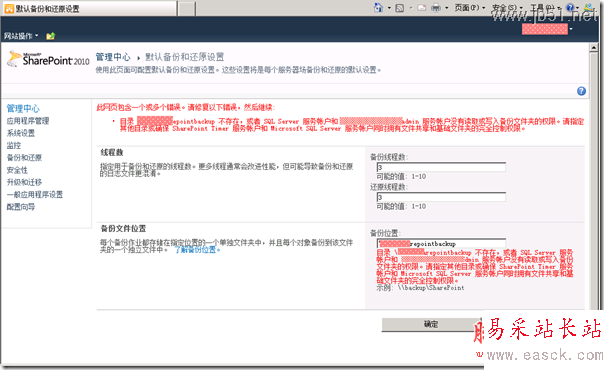Viewport: 604px width, 370px height.
Task: Open 配置向导 in the sidebar
Action: (x=21, y=207)
